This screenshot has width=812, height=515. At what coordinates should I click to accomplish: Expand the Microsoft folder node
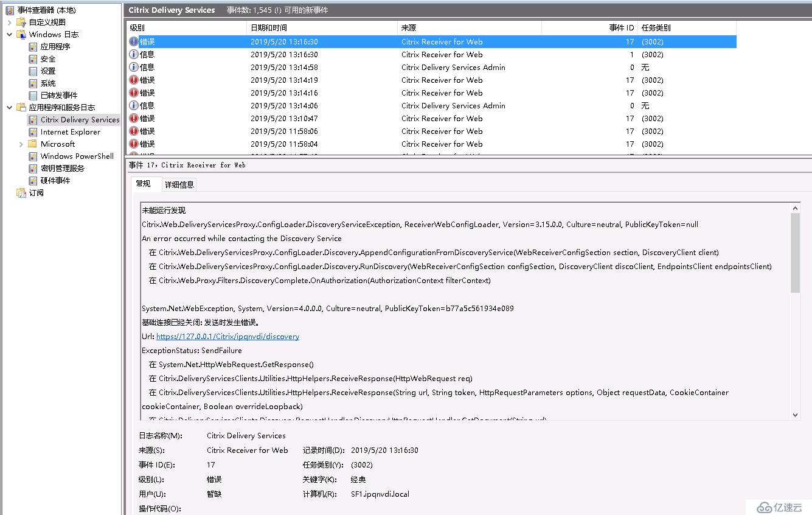[21, 144]
